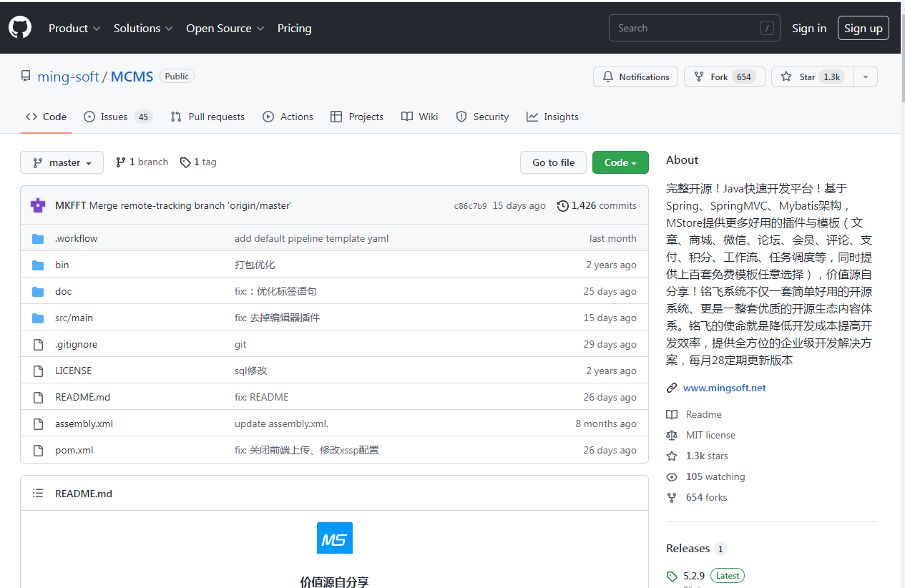Open the Insights tab
905x588 pixels.
point(552,117)
